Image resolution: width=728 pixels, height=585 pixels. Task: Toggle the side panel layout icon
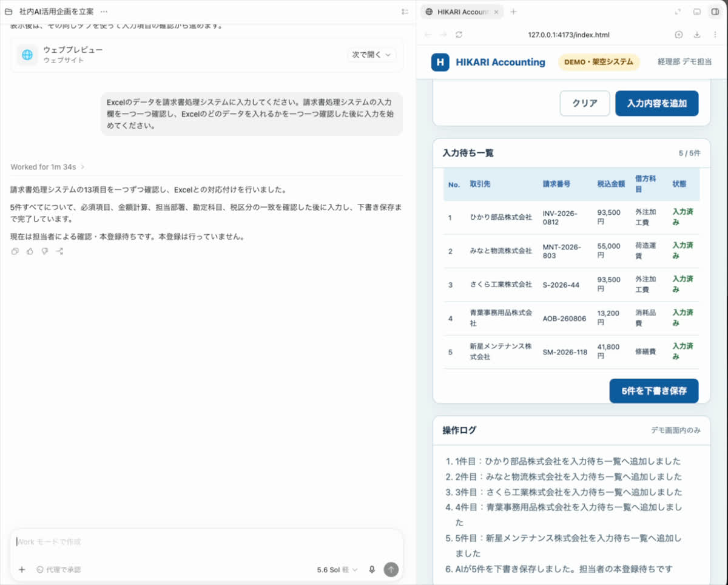[x=715, y=12]
